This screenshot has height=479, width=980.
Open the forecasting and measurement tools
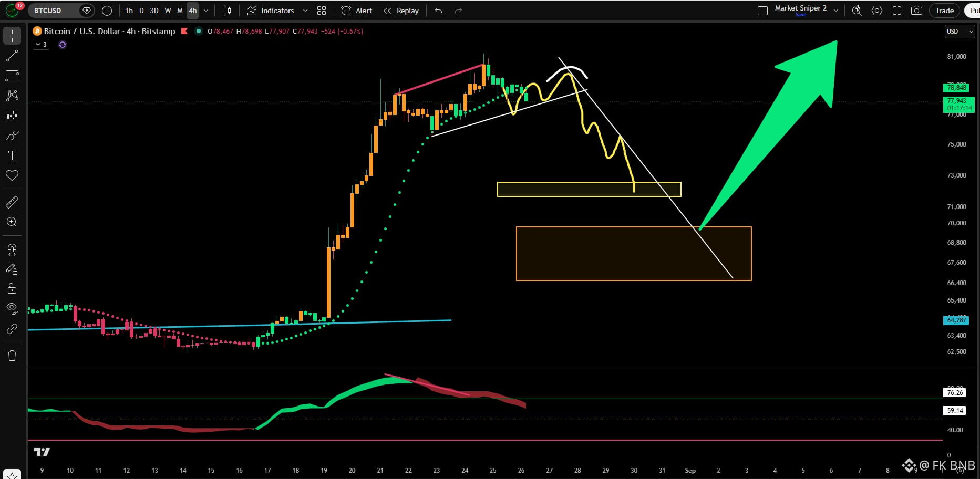pyautogui.click(x=12, y=116)
